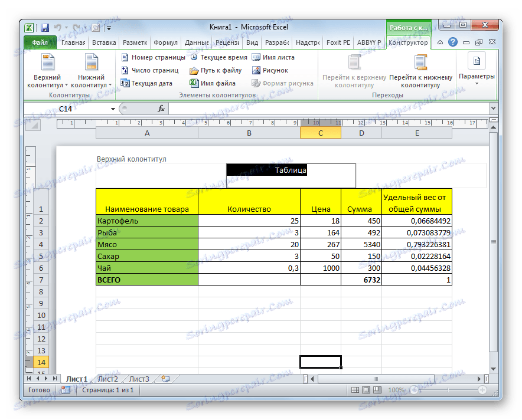
Task: Select row 8 header
Action: tap(41, 291)
